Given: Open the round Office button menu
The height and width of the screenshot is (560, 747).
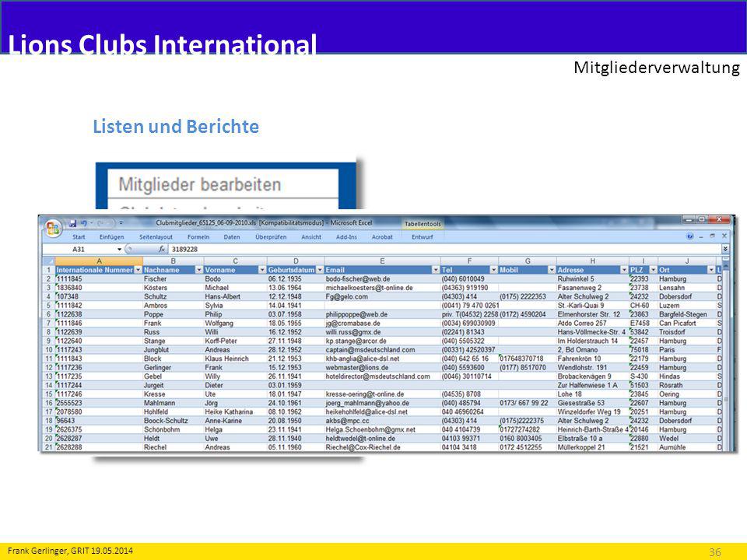Looking at the screenshot, I should pos(52,228).
